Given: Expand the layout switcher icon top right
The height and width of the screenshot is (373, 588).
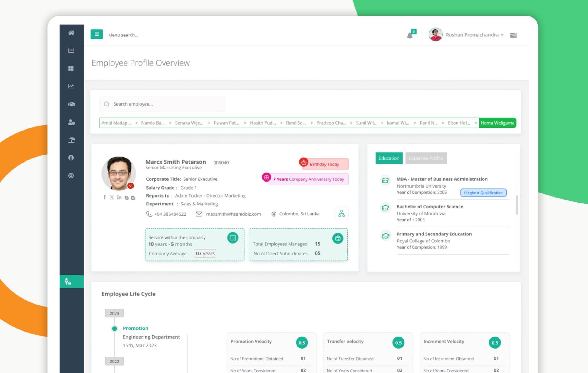Looking at the screenshot, I should click(513, 35).
